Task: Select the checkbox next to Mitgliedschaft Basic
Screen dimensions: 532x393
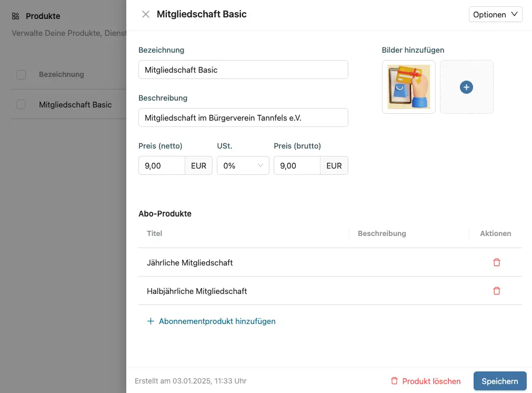Action: 21,104
